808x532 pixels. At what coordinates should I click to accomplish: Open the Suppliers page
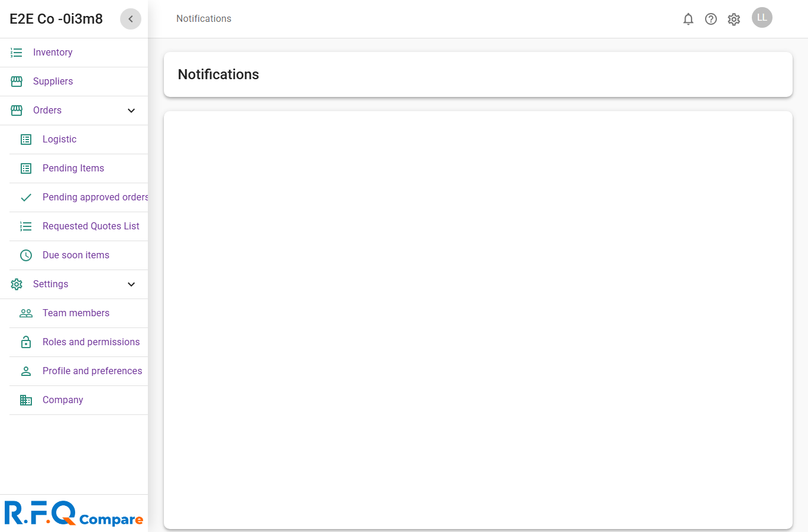pyautogui.click(x=74, y=82)
